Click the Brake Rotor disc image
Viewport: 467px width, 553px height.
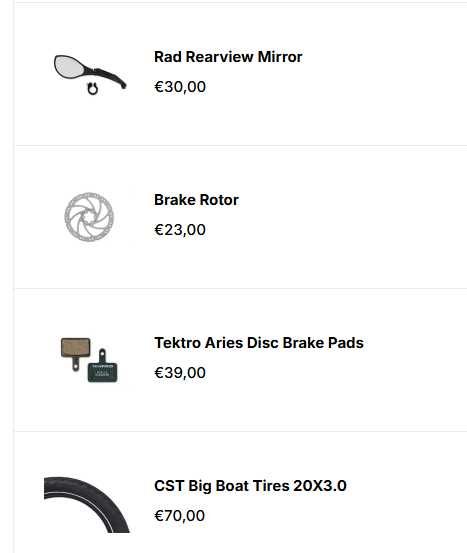(89, 217)
